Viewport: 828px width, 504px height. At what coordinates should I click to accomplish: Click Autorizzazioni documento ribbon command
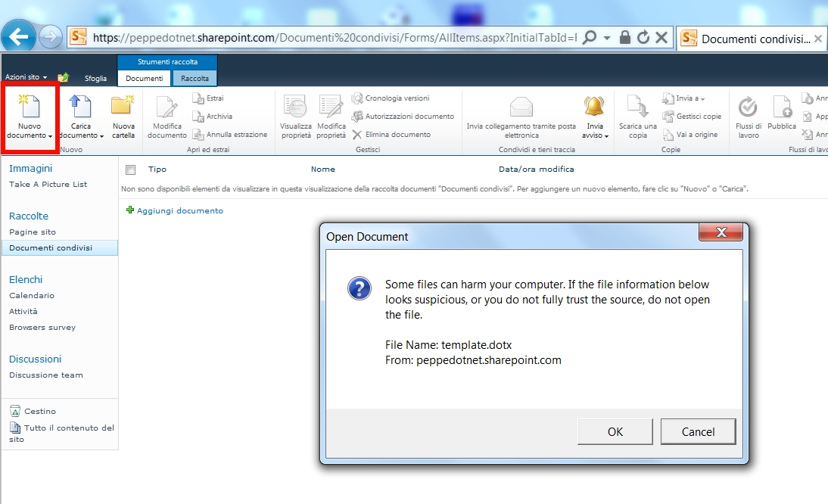click(403, 116)
